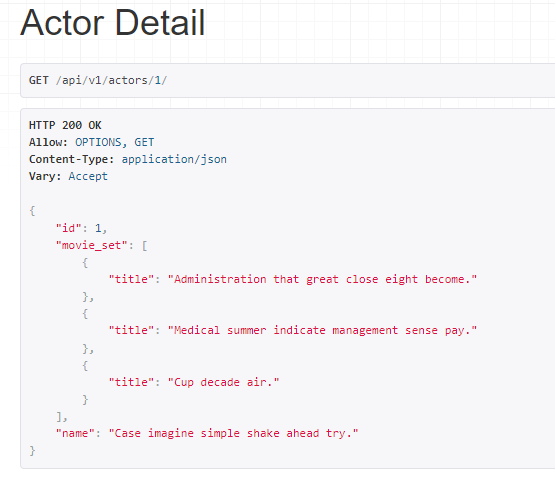Click the "title" key above Cup decade air
Viewport: 556px width, 492px height.
[x=131, y=382]
